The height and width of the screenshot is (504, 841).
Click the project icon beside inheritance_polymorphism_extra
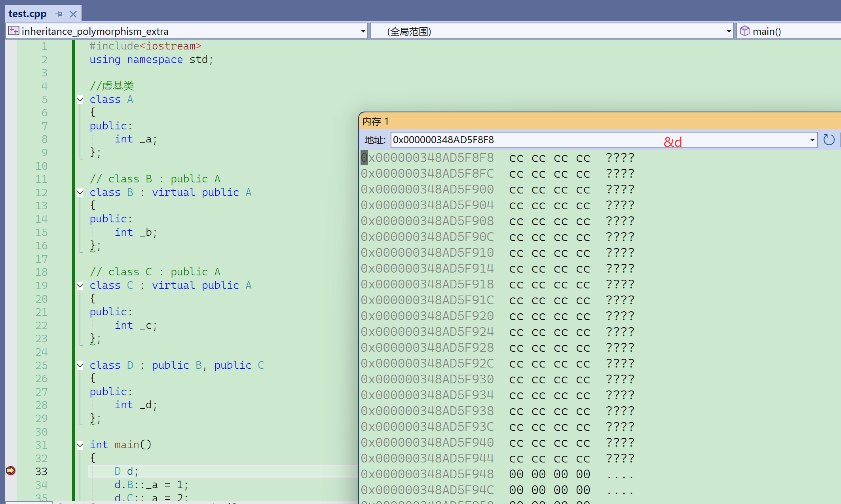click(14, 31)
